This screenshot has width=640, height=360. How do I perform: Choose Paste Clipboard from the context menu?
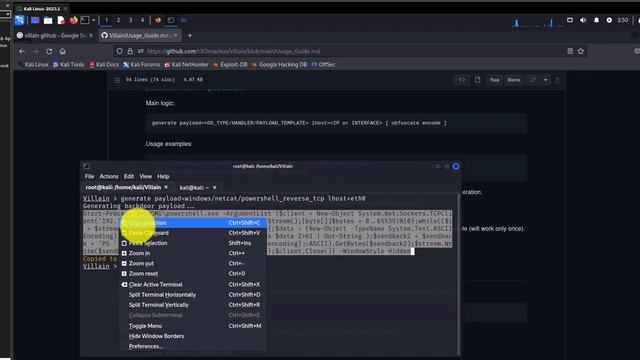point(192,233)
